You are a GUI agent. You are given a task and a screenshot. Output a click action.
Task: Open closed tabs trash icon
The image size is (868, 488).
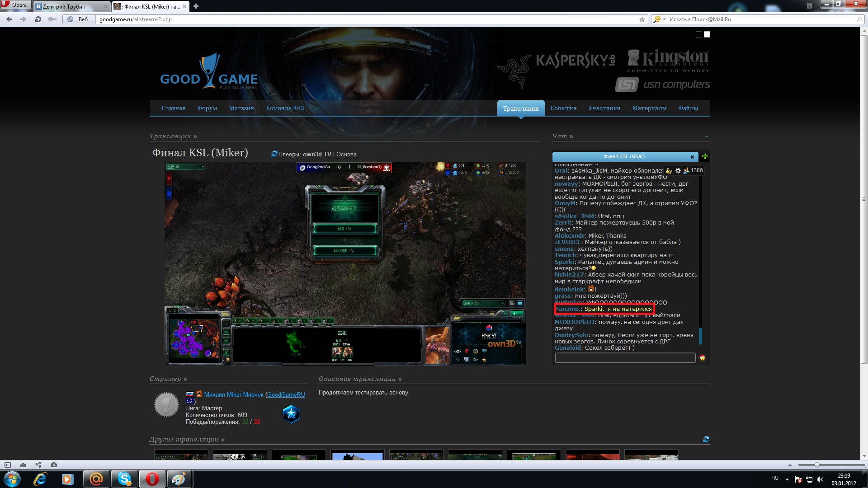tap(809, 6)
